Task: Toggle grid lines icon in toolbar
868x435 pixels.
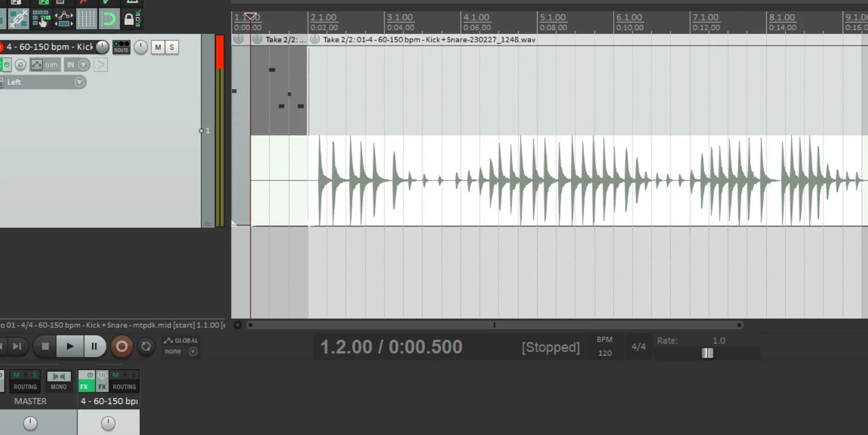Action: tap(86, 19)
